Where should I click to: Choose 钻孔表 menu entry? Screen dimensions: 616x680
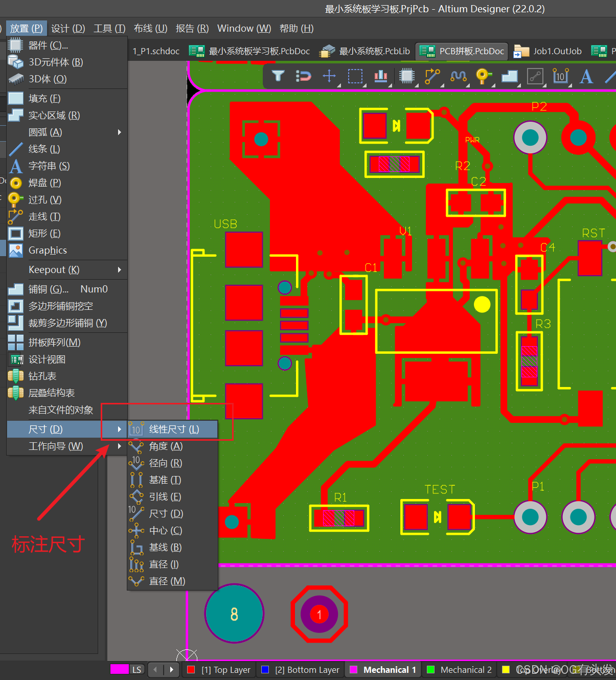tap(67, 376)
